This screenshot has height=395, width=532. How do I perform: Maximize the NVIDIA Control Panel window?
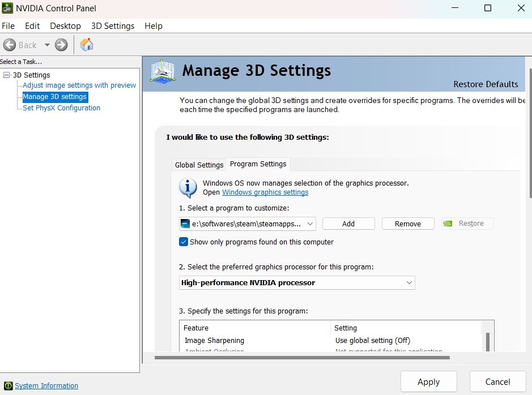[x=488, y=8]
